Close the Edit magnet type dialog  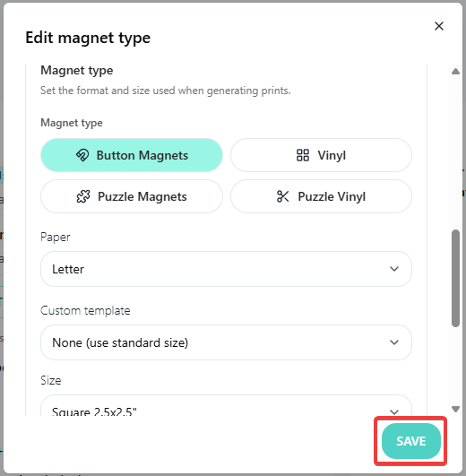click(439, 26)
